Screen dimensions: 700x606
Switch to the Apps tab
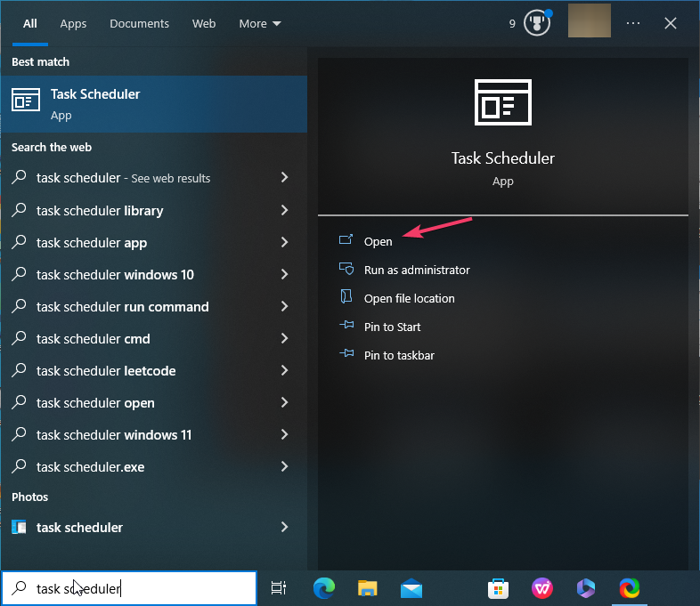pyautogui.click(x=73, y=24)
